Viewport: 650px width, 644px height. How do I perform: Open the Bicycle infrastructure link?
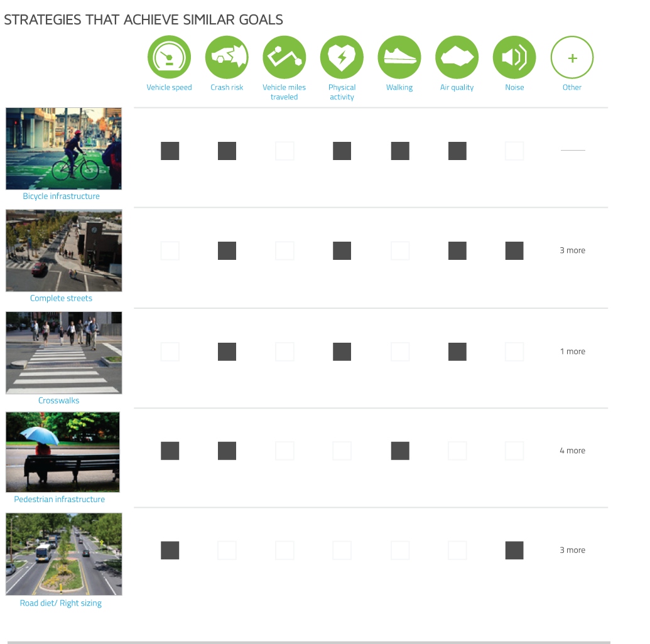point(62,196)
